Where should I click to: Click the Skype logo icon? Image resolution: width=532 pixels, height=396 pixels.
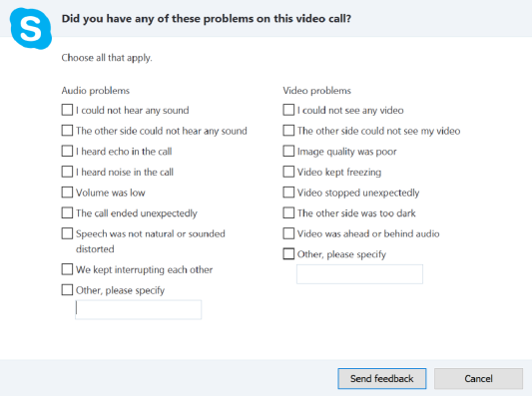pos(31,29)
